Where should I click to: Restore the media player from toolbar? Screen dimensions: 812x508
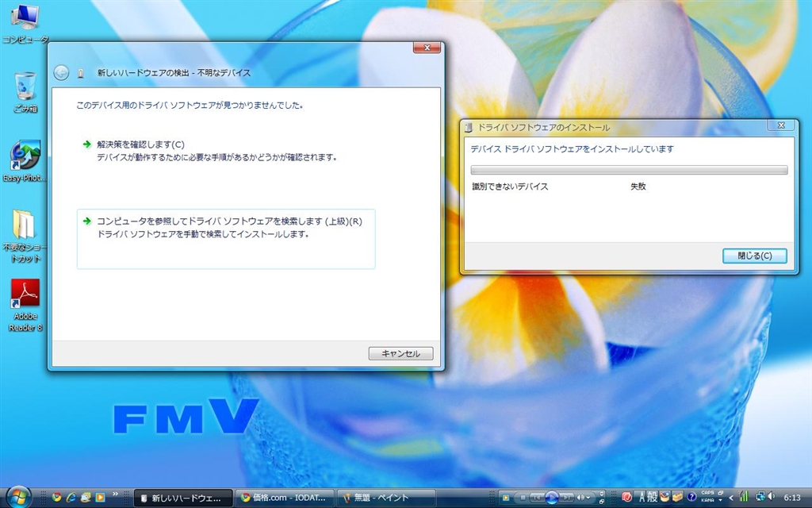point(602,502)
